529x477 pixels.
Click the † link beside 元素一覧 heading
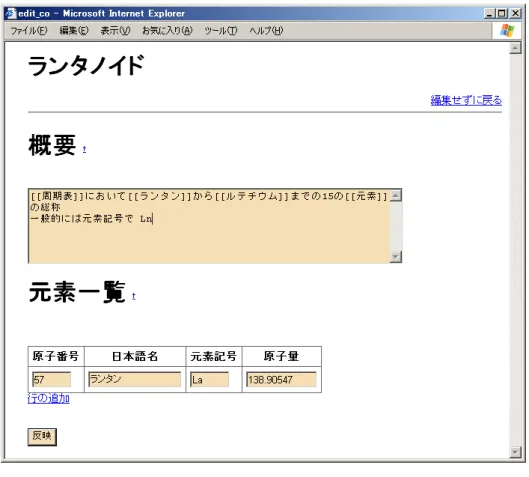[134, 296]
